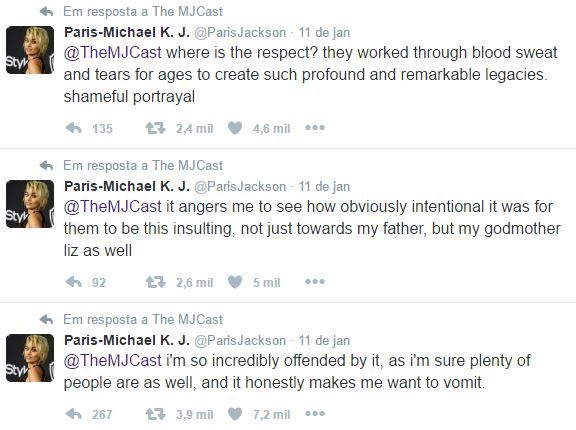Click Paris-Michael K. J. name on first tweet
The image size is (576, 430).
click(x=127, y=32)
